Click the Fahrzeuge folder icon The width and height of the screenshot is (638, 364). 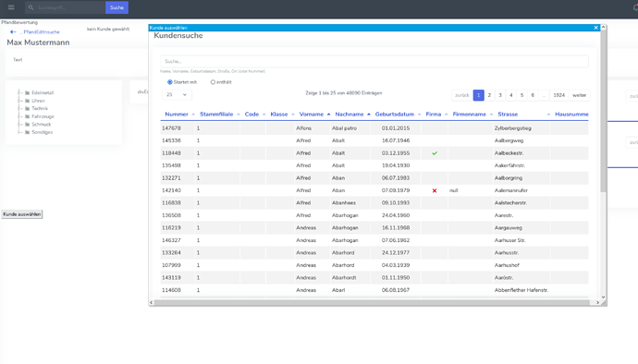[27, 116]
